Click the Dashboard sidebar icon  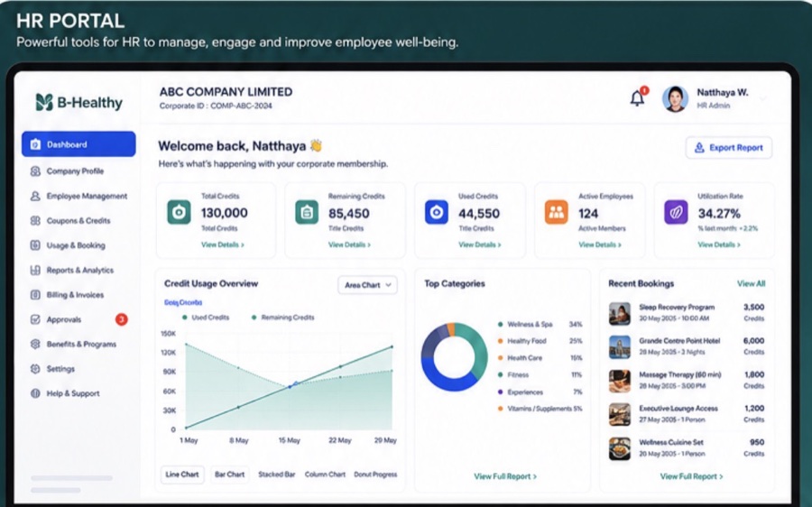coord(35,144)
